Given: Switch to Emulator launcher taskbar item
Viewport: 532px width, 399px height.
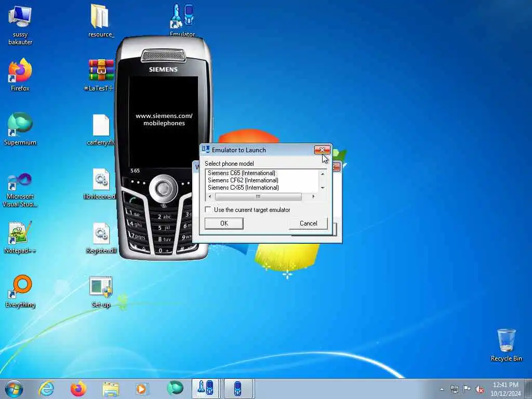Looking at the screenshot, I should pos(206,389).
